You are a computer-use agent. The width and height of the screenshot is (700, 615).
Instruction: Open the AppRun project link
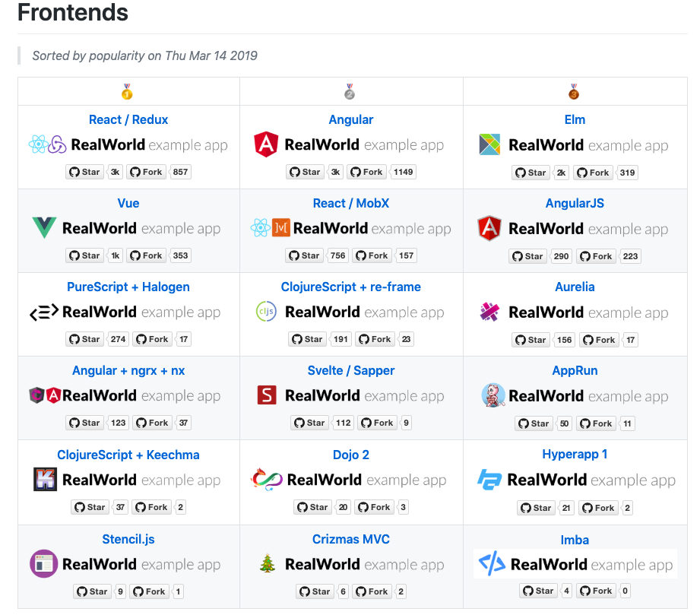coord(575,370)
